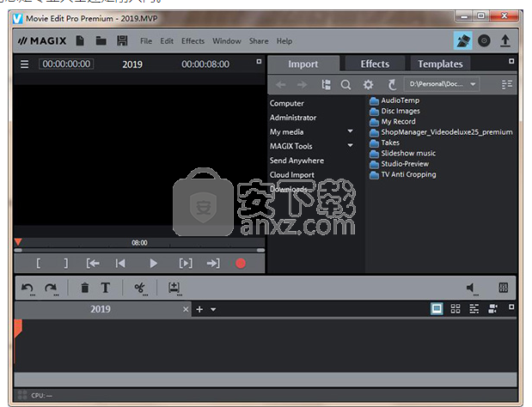The image size is (532, 407).
Task: Open the Share menu
Action: pyautogui.click(x=259, y=41)
